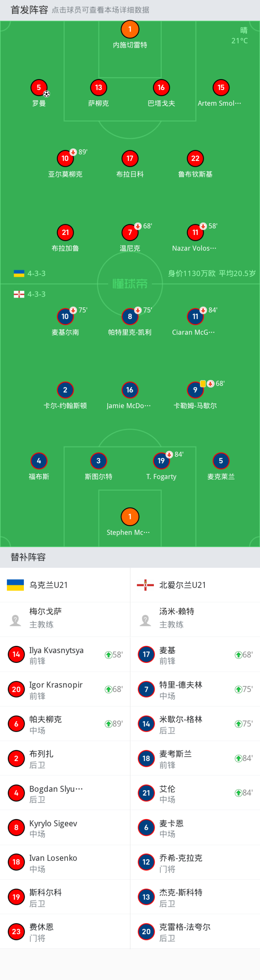The width and height of the screenshot is (260, 980).
Task: Select T. Fogarty number 19 badge
Action: [x=161, y=461]
